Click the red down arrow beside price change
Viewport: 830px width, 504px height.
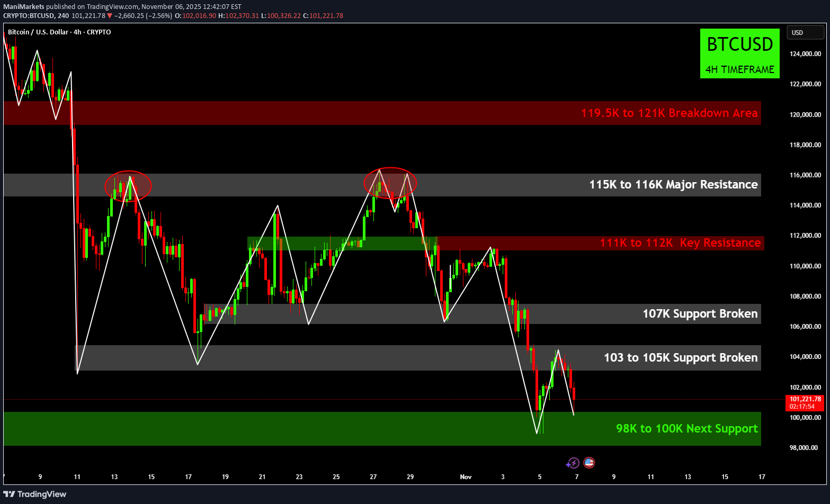pyautogui.click(x=110, y=16)
